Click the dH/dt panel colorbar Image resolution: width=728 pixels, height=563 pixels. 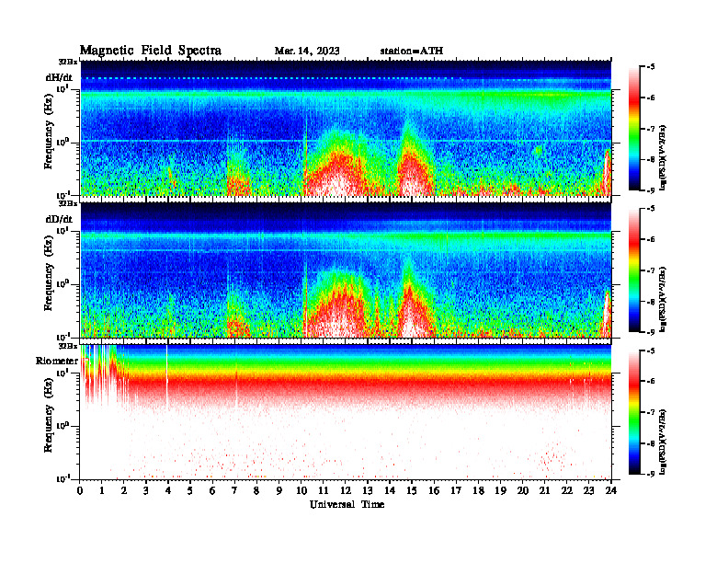(x=634, y=128)
